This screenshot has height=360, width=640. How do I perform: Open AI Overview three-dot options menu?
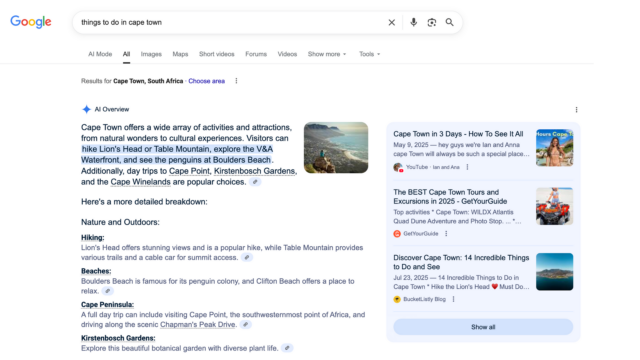[x=576, y=109]
